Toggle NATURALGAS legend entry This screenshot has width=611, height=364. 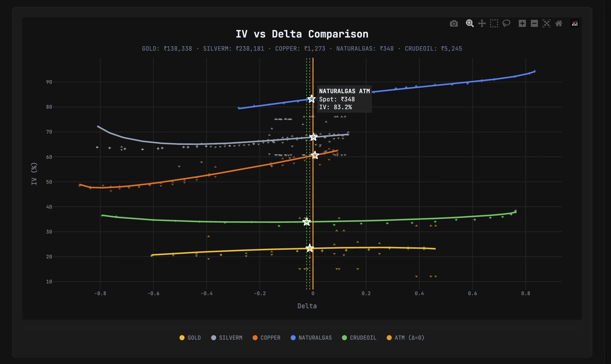(311, 338)
